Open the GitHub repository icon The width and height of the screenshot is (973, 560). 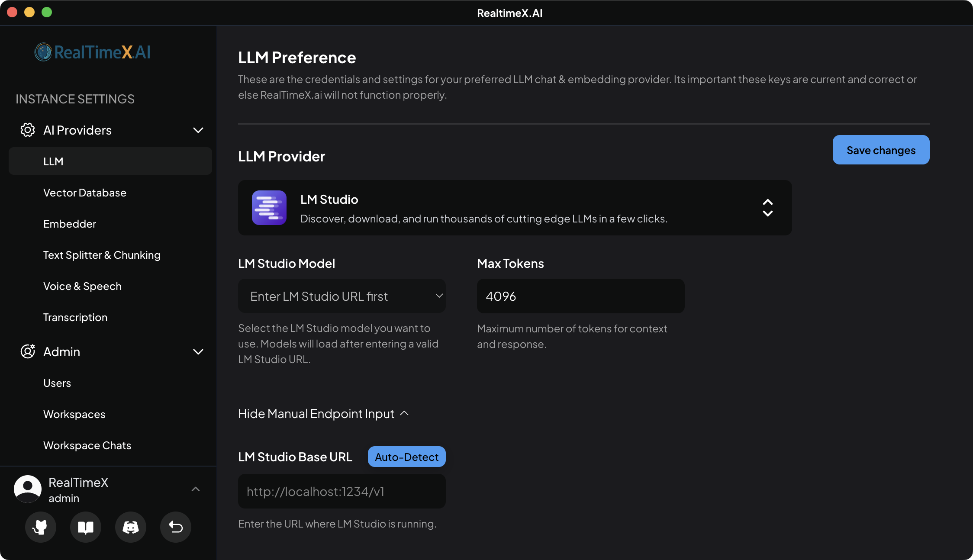[40, 527]
